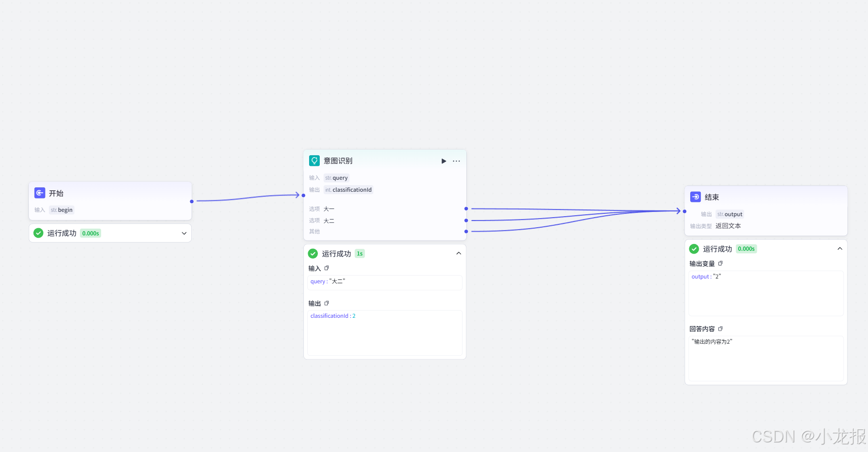Click the 开始 start node icon
The image size is (868, 452).
(40, 193)
